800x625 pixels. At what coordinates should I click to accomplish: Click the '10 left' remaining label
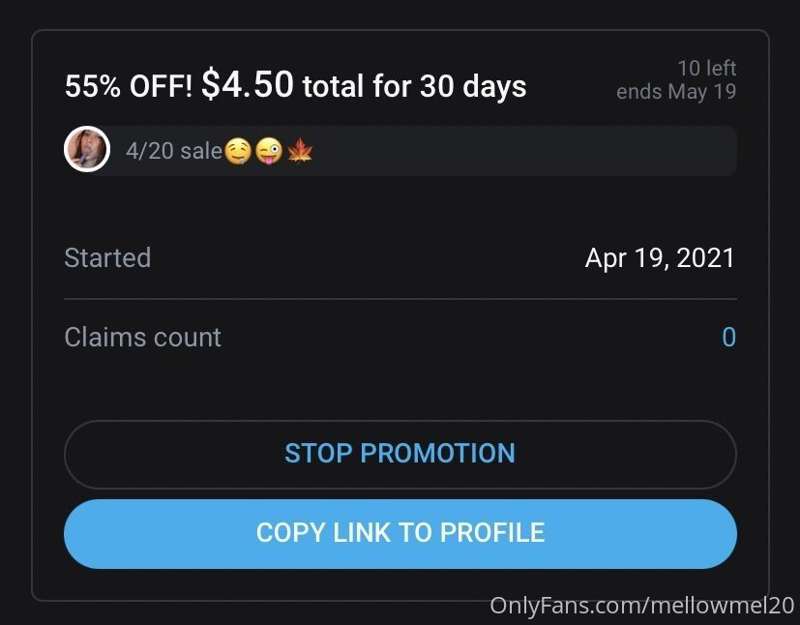pos(707,68)
